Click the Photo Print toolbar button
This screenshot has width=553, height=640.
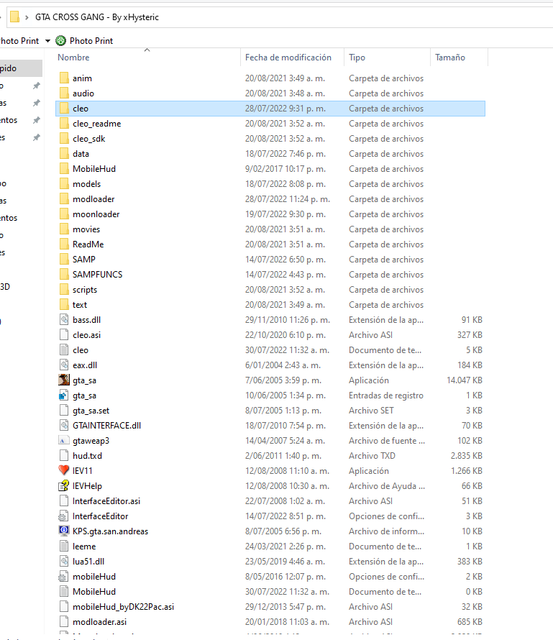(x=84, y=41)
